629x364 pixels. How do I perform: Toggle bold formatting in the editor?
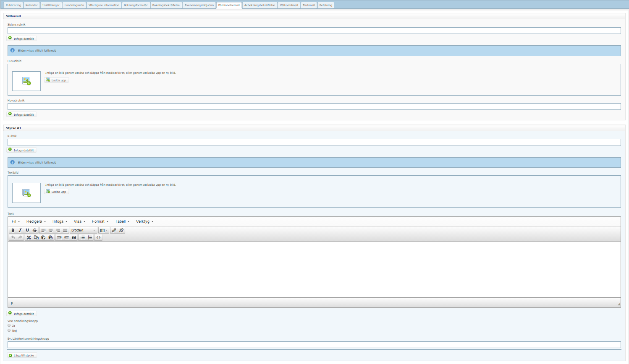click(x=13, y=230)
